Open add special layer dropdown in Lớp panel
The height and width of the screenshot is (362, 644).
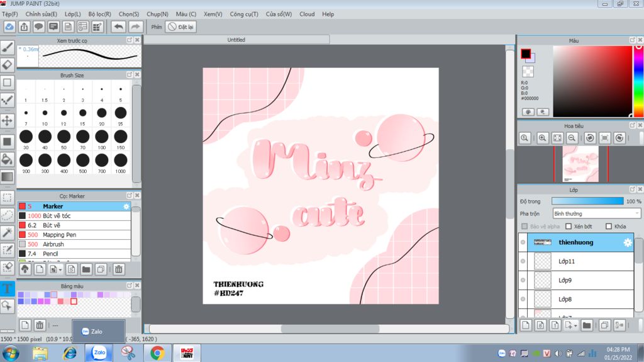[575, 325]
